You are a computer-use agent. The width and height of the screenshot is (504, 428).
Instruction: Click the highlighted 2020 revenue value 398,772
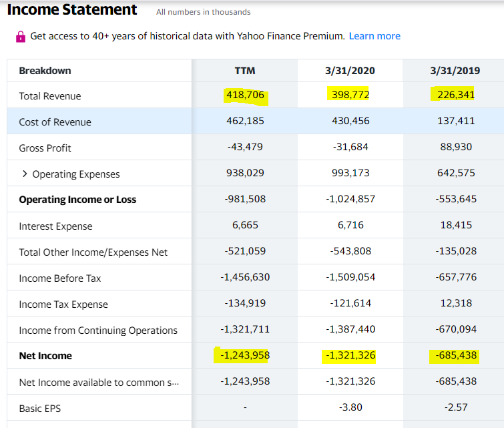click(x=350, y=95)
